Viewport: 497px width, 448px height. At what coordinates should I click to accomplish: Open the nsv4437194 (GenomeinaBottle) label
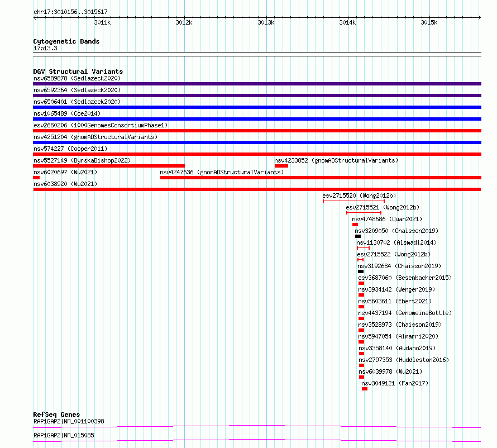tap(405, 313)
